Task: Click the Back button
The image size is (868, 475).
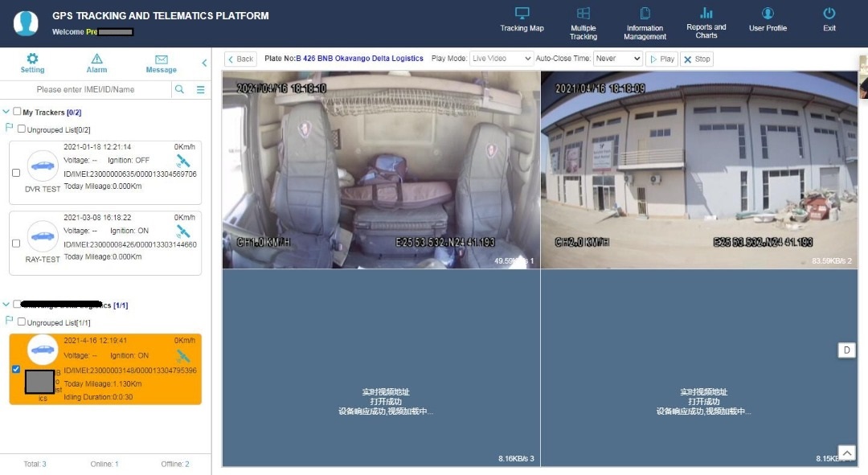Action: click(x=240, y=59)
